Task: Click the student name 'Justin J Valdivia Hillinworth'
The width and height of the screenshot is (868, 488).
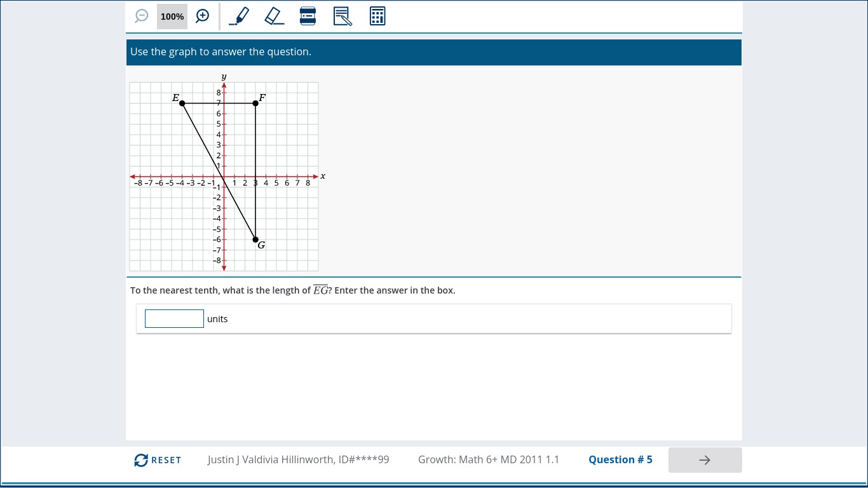Action: (271, 459)
